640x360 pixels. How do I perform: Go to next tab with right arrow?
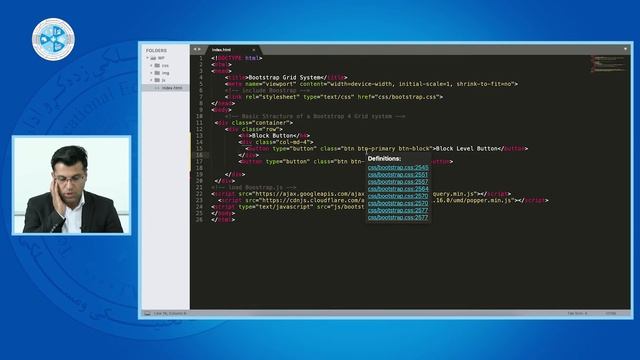[x=199, y=49]
